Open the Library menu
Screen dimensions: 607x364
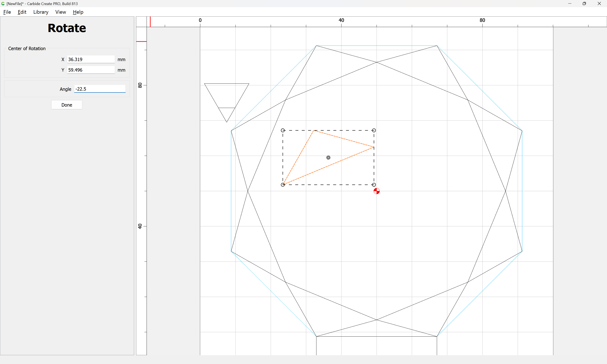[41, 12]
